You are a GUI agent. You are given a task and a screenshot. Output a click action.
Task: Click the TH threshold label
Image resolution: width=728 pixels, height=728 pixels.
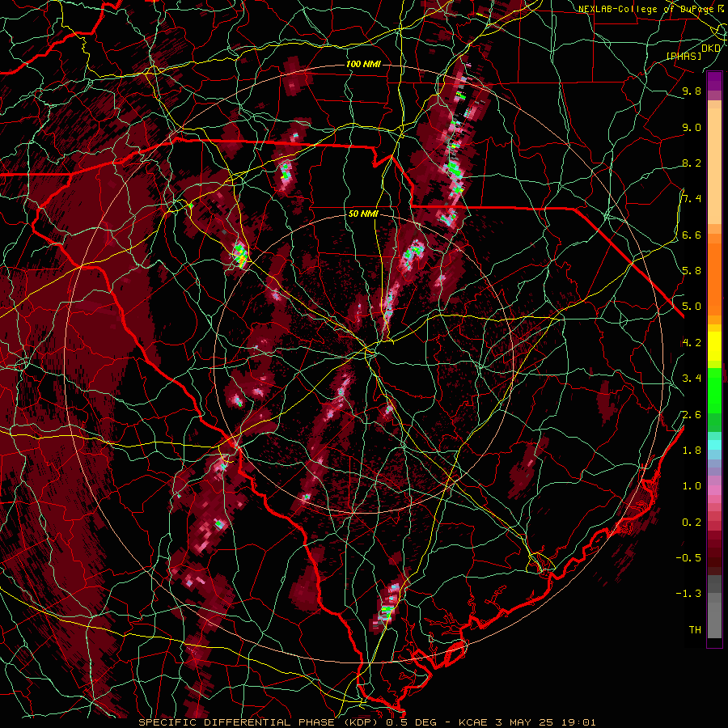695,630
